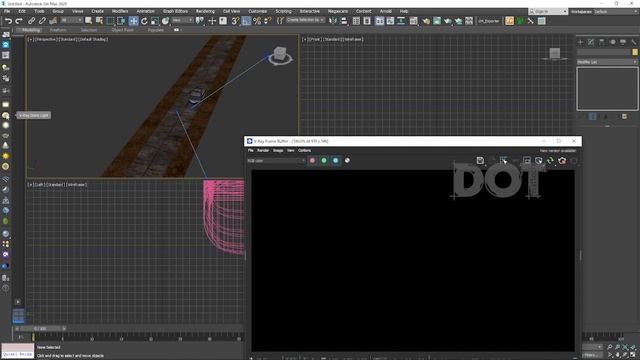Image resolution: width=640 pixels, height=360 pixels.
Task: Switch to the Create command panel tab
Action: (580, 42)
